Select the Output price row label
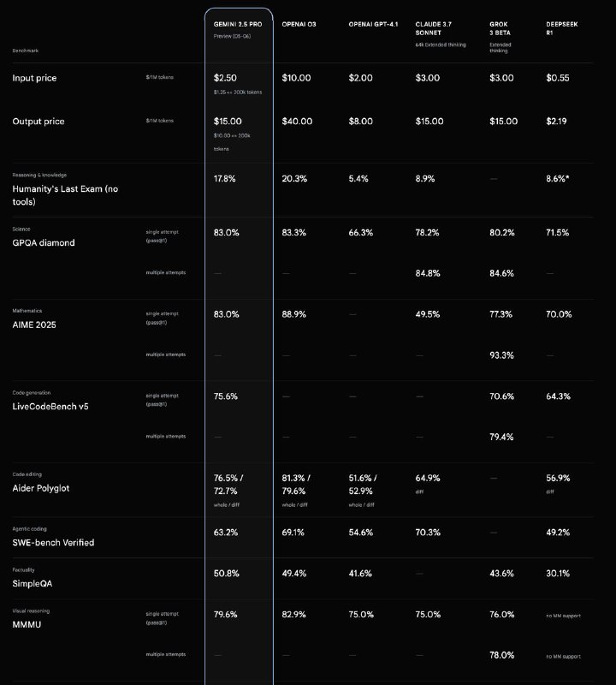Screen dimensions: 616x685 (38, 122)
